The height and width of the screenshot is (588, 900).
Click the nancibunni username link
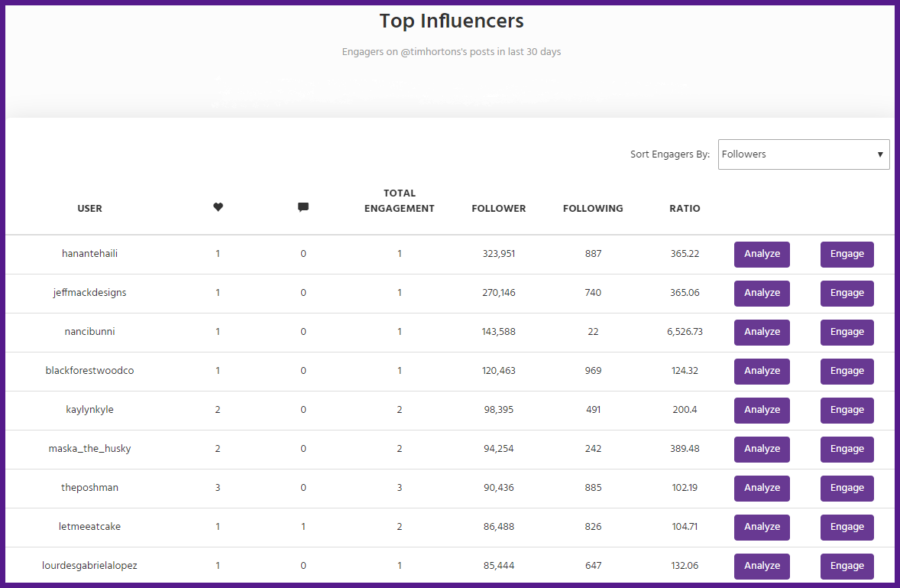coord(89,332)
